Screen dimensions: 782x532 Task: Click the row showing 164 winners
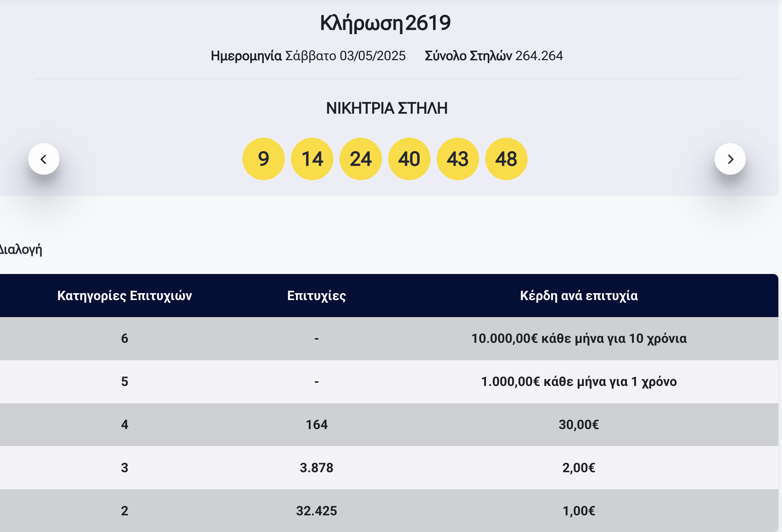316,425
